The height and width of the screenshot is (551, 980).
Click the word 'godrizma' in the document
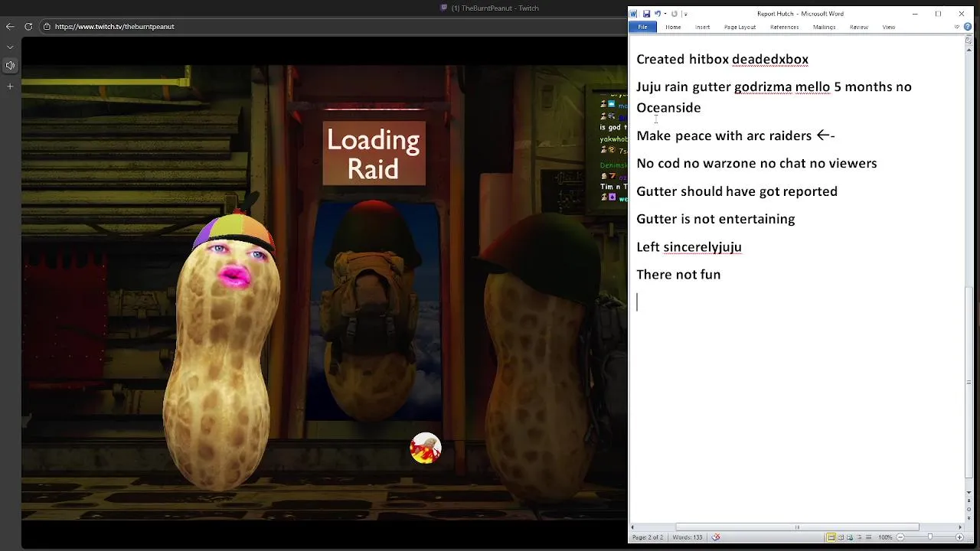tap(763, 86)
